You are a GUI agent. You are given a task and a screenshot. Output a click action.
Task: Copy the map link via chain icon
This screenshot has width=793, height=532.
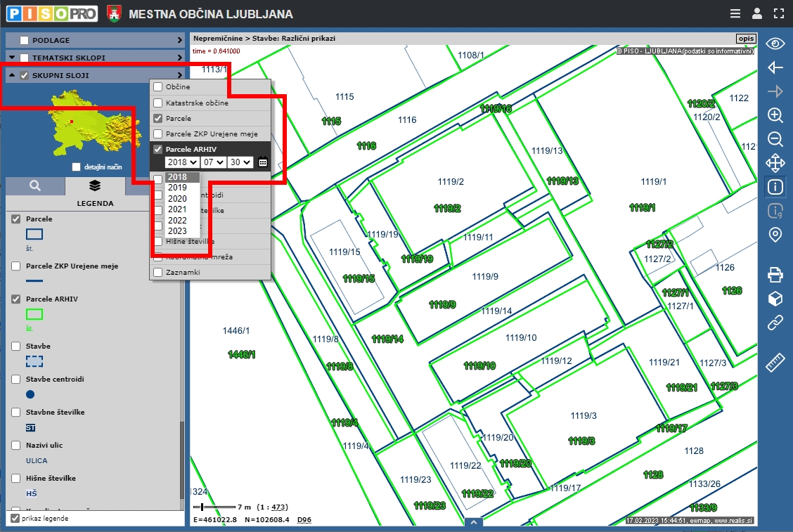point(775,323)
